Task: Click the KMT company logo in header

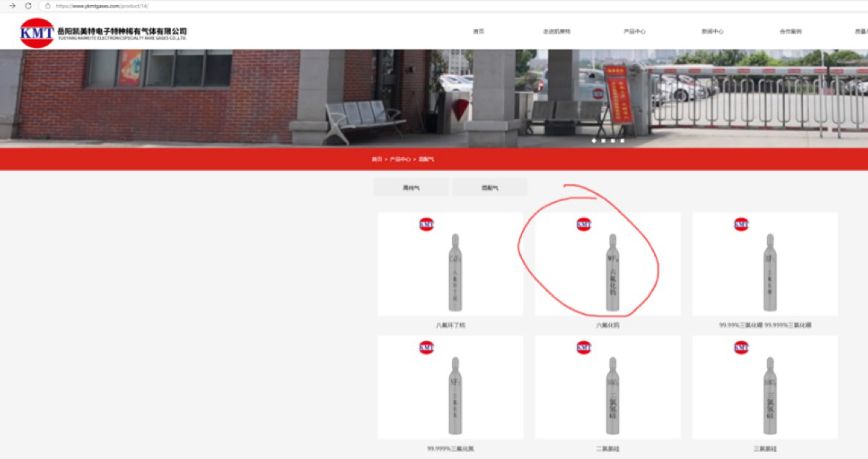Action: [37, 33]
